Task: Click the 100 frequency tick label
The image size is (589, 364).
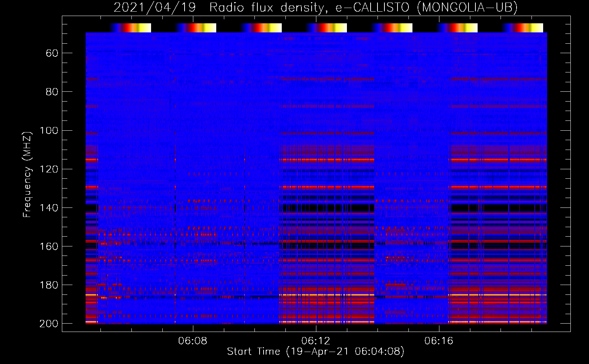Action: (x=49, y=130)
